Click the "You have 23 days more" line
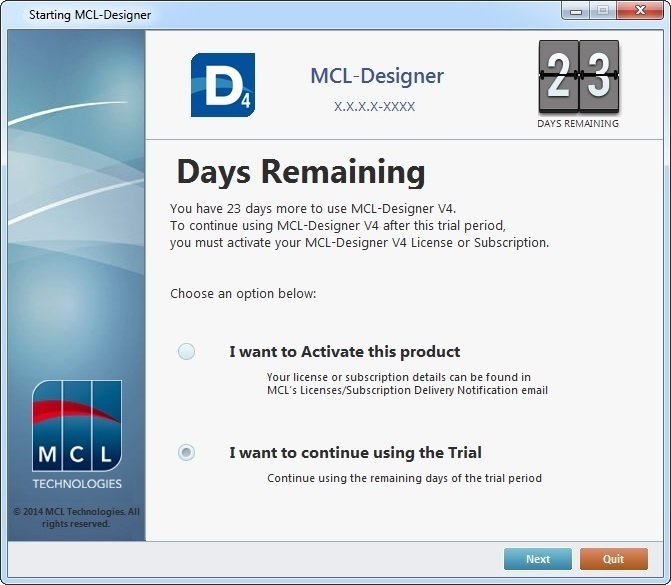The height and width of the screenshot is (585, 671). pos(313,208)
